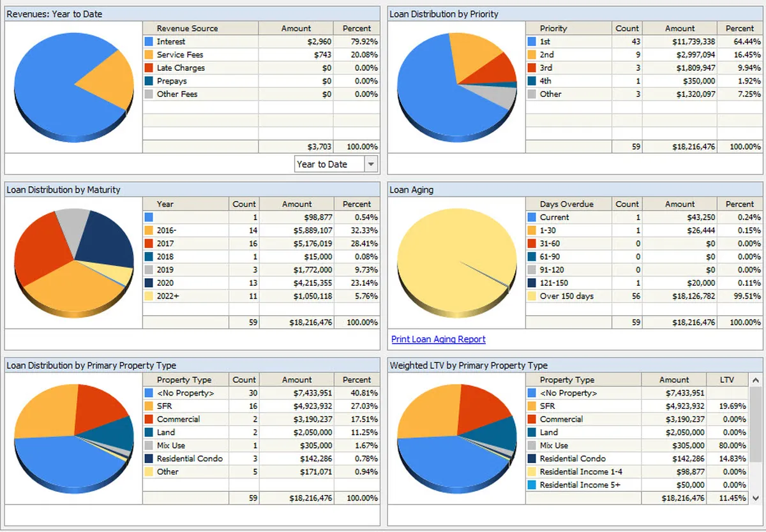Image resolution: width=766 pixels, height=532 pixels.
Task: Click the red Late Charges legend swatch
Action: coord(149,68)
